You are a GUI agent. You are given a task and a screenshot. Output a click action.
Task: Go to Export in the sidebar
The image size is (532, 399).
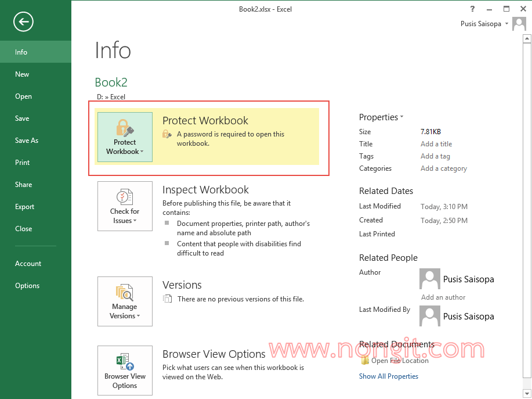[25, 207]
